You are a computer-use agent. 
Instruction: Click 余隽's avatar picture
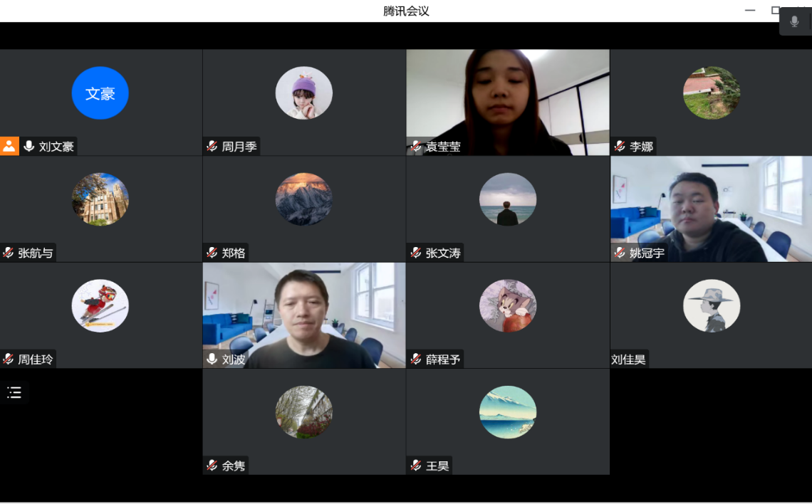[304, 412]
